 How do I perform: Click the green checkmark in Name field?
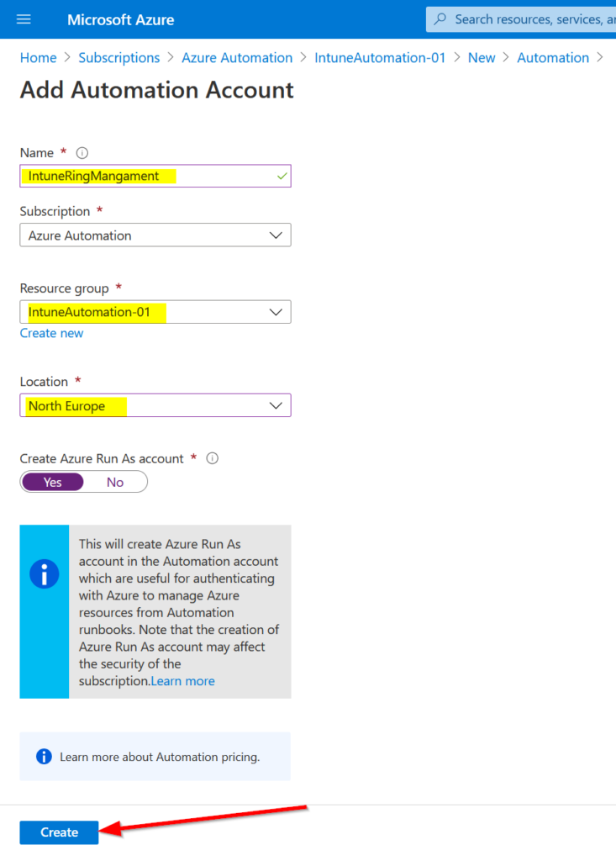pyautogui.click(x=282, y=177)
